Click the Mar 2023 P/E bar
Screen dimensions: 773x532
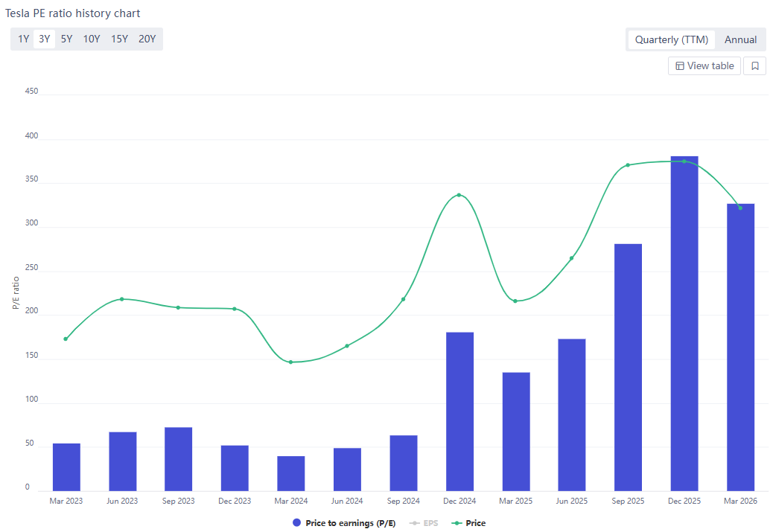pyautogui.click(x=66, y=467)
